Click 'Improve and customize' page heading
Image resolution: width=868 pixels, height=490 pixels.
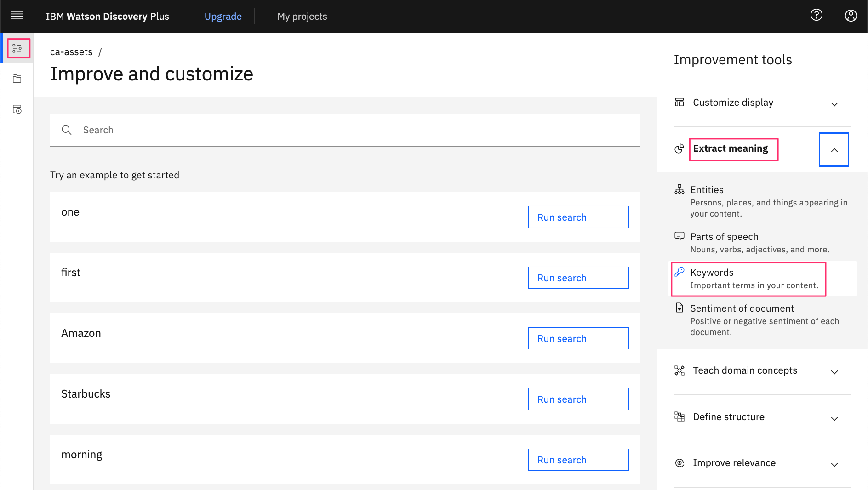coord(152,74)
